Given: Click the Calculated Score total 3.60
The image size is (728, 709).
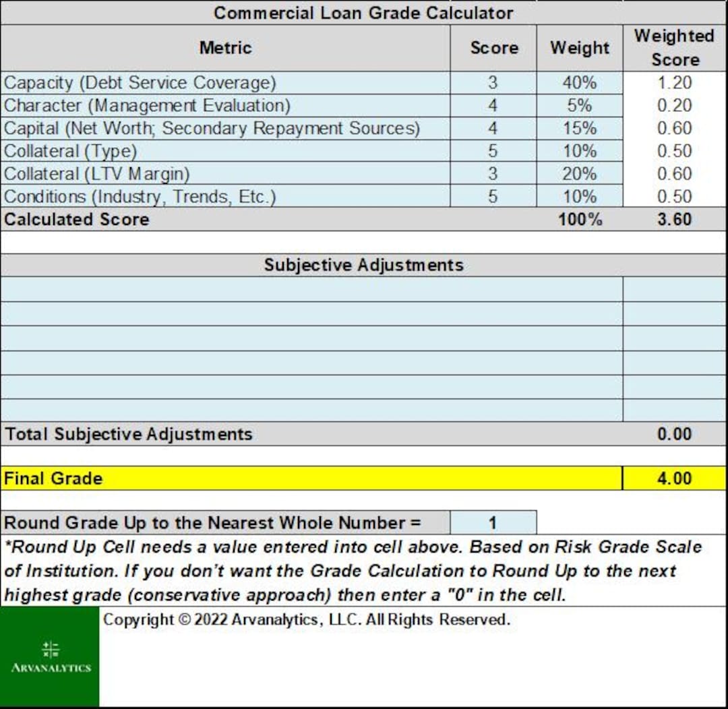Looking at the screenshot, I should [x=675, y=219].
